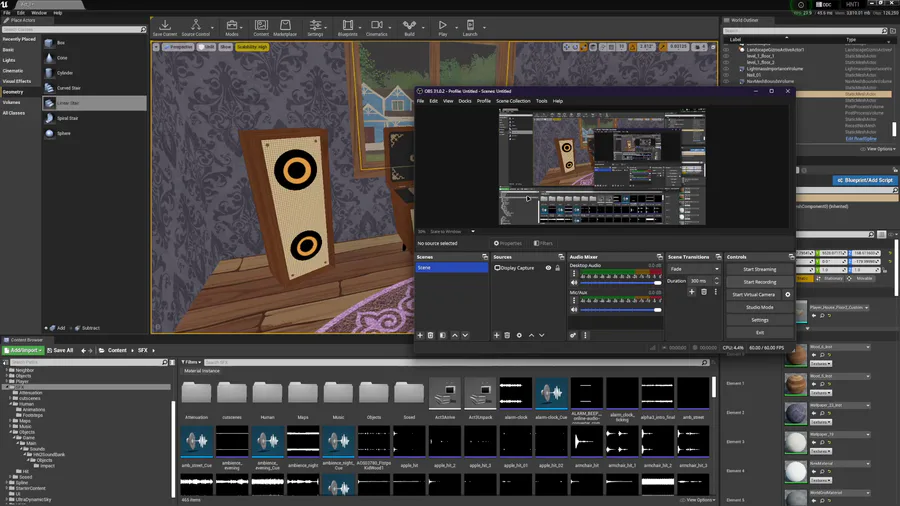
Task: Click the Start Recording button
Action: 759,282
